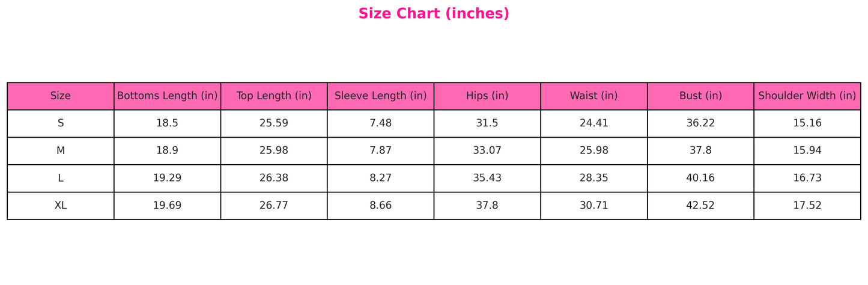
Task: Select the size L row label
Action: [x=61, y=179]
